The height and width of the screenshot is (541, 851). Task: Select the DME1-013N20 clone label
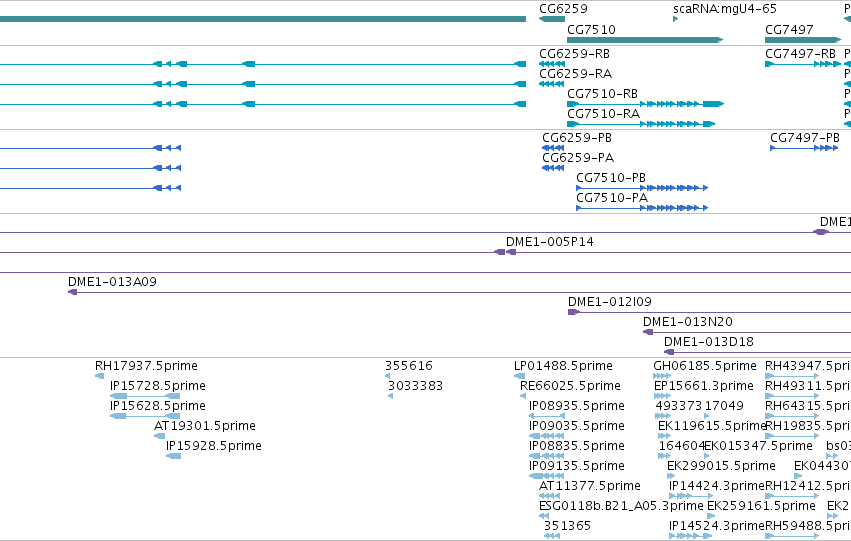[688, 322]
